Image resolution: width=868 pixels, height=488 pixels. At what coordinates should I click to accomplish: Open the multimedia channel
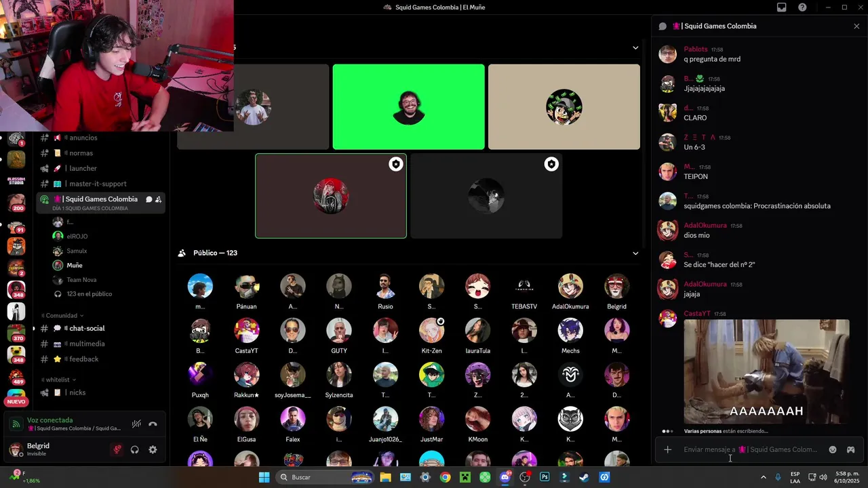100,344
